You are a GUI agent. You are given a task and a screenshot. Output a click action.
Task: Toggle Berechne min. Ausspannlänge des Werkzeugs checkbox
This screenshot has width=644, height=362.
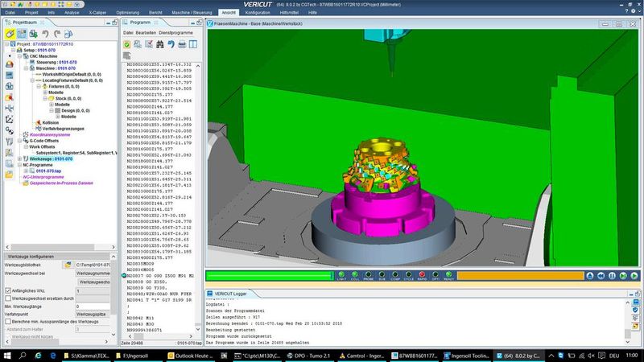point(8,321)
